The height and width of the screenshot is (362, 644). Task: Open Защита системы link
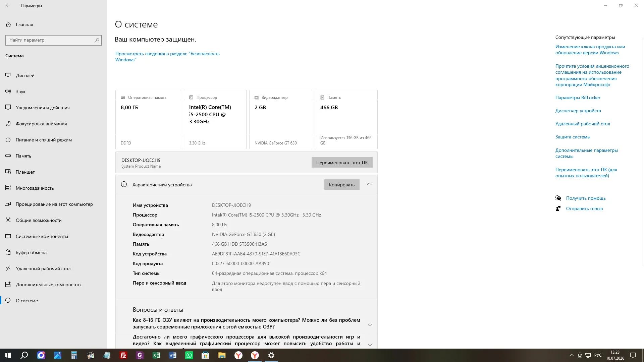click(573, 137)
